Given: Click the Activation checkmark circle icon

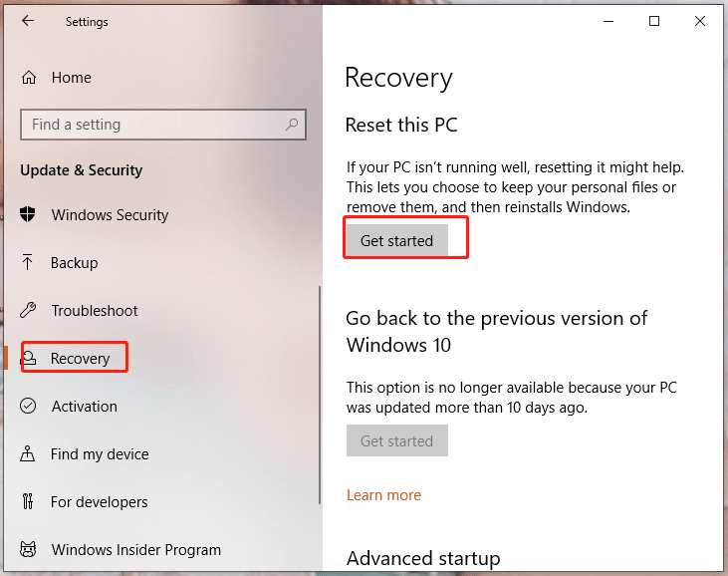Looking at the screenshot, I should [28, 406].
